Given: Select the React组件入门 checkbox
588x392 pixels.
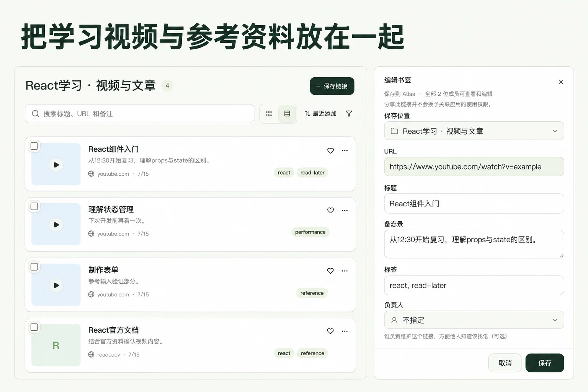Looking at the screenshot, I should pyautogui.click(x=34, y=146).
